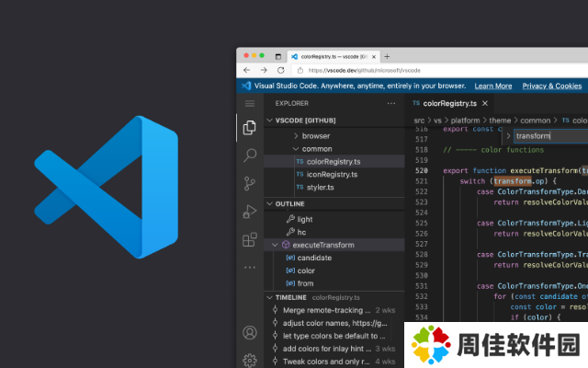The image size is (588, 368).
Task: Collapse the OUTLINE section
Action: [x=269, y=203]
